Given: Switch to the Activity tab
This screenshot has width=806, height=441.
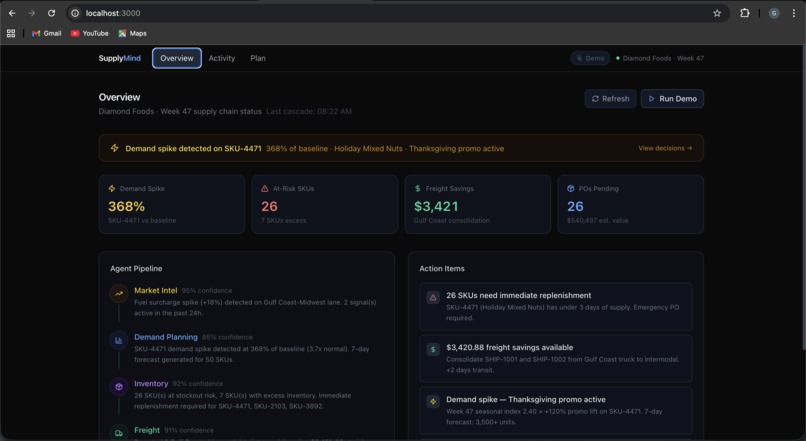Looking at the screenshot, I should pos(222,58).
